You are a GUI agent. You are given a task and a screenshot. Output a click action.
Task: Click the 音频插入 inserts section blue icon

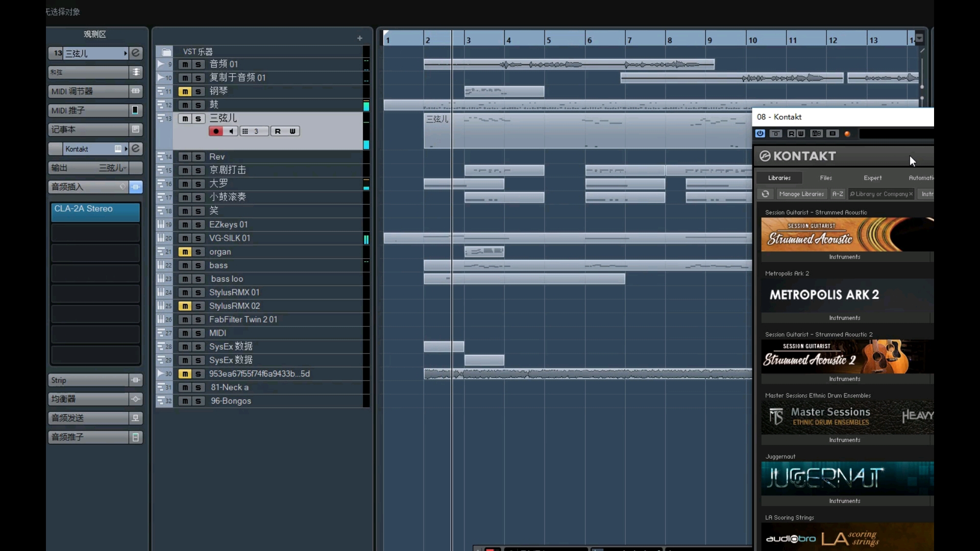click(x=136, y=187)
